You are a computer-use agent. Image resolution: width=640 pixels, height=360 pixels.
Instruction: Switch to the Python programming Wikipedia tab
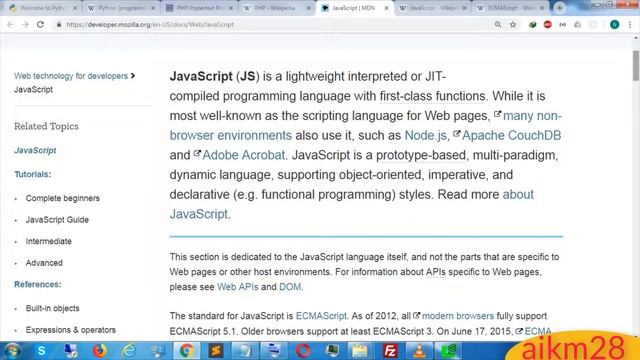click(122, 8)
